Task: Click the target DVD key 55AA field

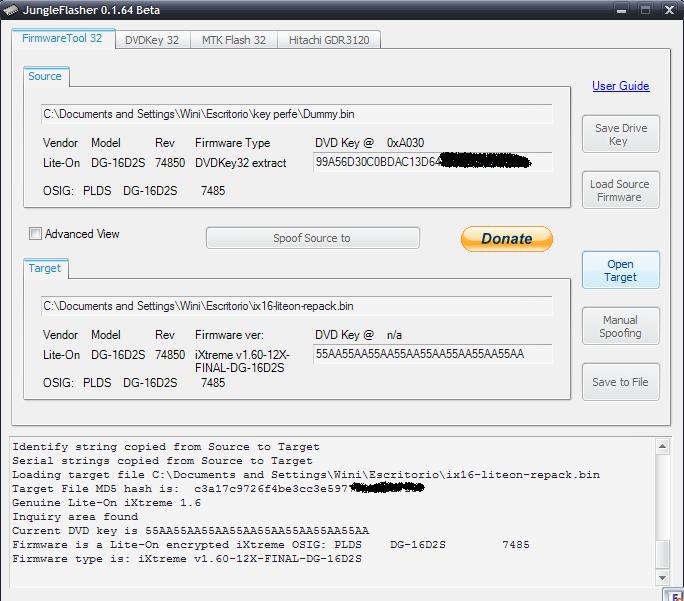Action: coord(433,354)
